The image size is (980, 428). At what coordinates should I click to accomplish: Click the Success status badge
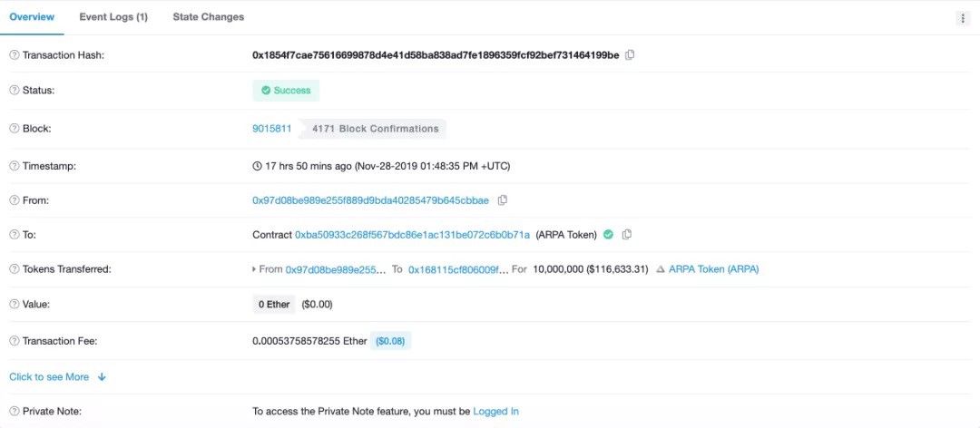tap(286, 91)
